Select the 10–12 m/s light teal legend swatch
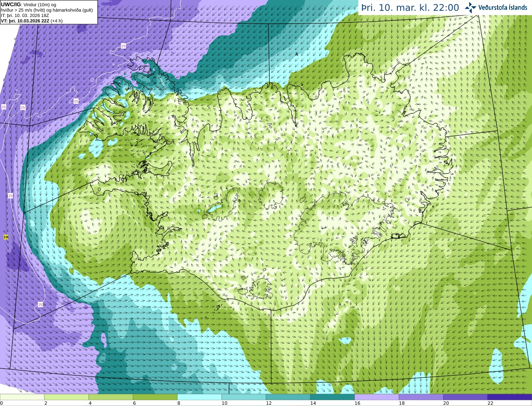This screenshot has height=406, width=532. click(x=244, y=397)
